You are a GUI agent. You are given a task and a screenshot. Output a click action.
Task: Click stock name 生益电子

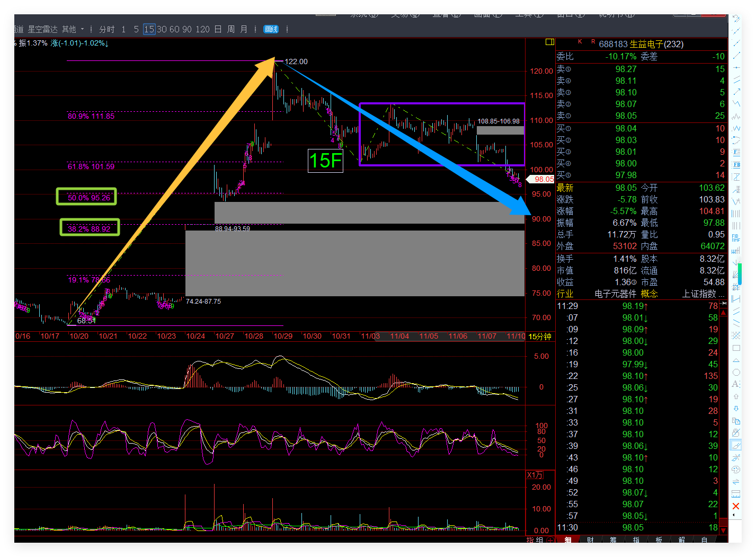pyautogui.click(x=646, y=44)
